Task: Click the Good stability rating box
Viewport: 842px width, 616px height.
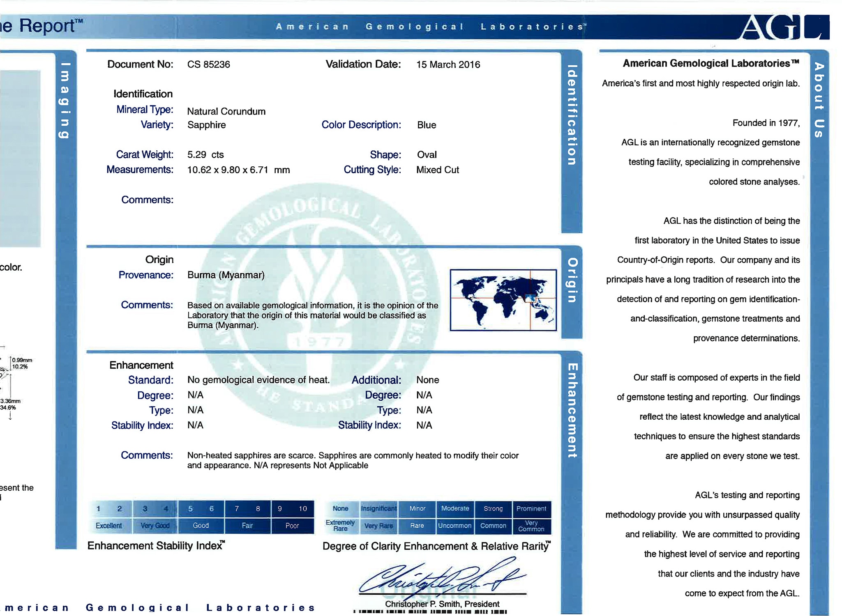Action: tap(201, 526)
